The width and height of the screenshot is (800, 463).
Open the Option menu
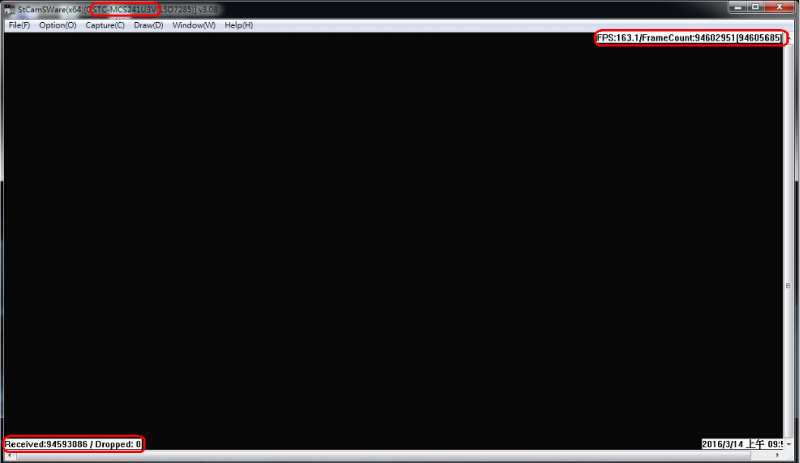click(57, 25)
